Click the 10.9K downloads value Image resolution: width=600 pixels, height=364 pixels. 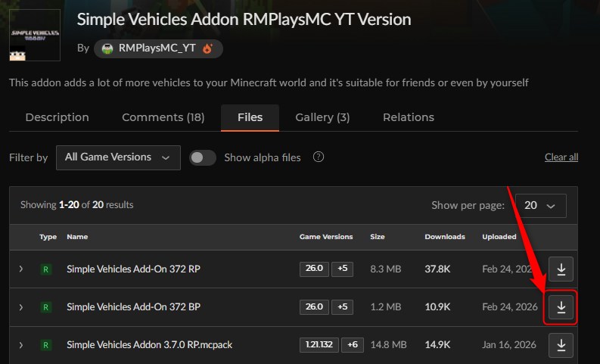(x=437, y=307)
